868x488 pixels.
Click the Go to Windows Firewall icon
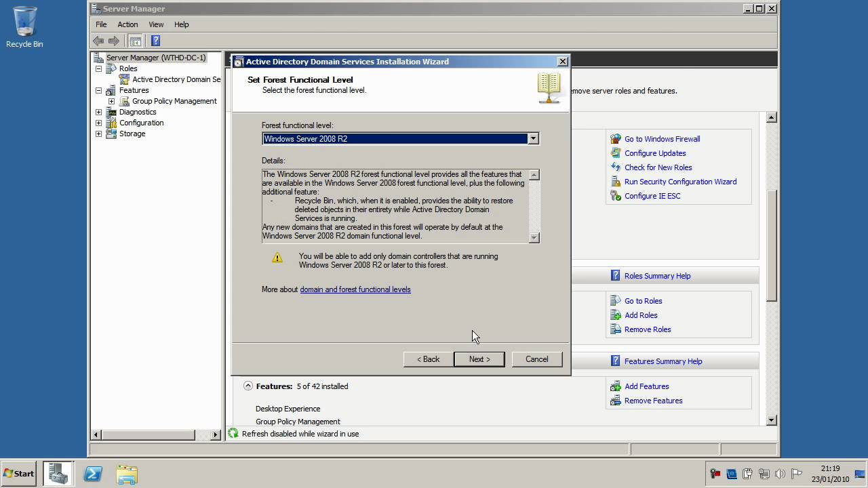pos(616,139)
